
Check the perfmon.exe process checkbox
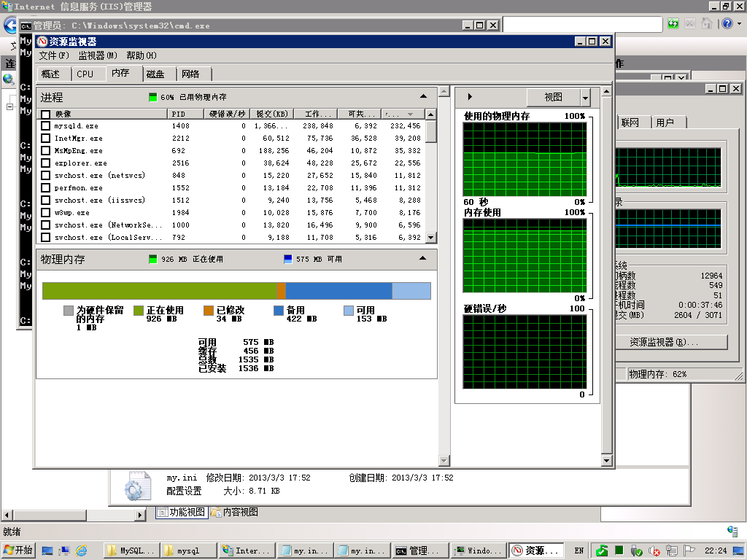46,188
